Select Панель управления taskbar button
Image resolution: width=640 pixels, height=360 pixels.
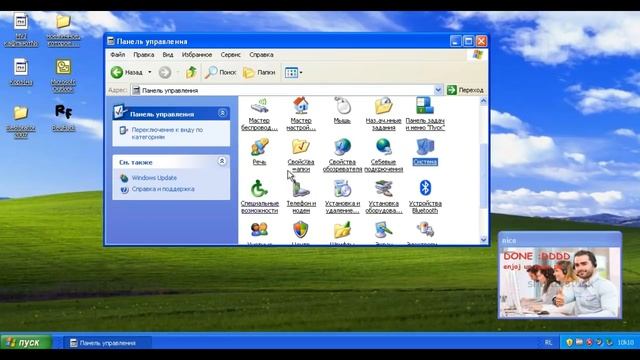click(x=107, y=343)
